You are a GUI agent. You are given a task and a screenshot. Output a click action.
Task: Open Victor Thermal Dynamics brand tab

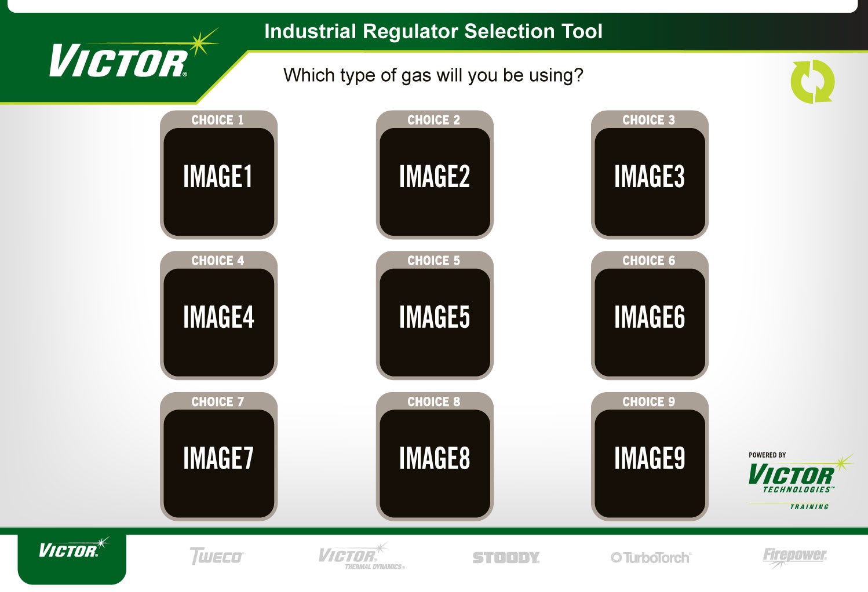pyautogui.click(x=360, y=557)
